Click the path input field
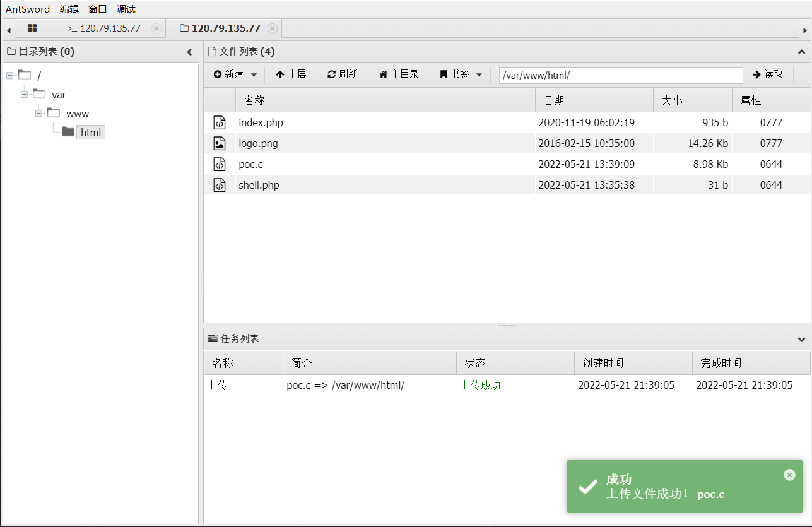The image size is (812, 527). point(620,75)
